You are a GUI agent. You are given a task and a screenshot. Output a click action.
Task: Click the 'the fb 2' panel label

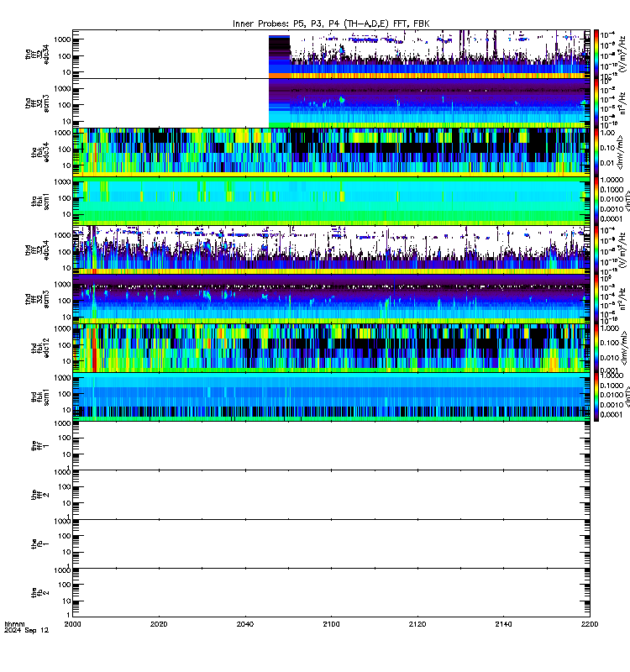40,593
